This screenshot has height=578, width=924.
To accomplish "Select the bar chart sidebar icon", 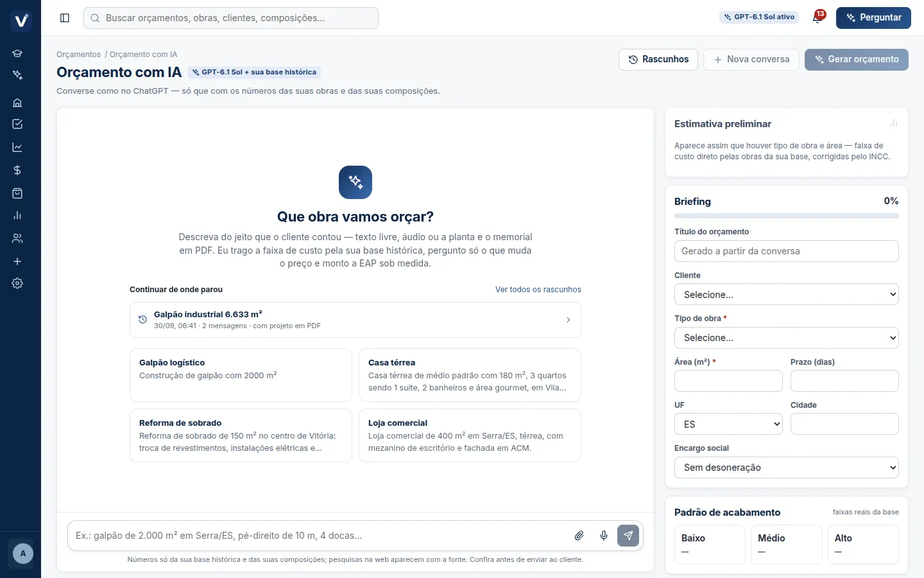I will click(x=17, y=215).
